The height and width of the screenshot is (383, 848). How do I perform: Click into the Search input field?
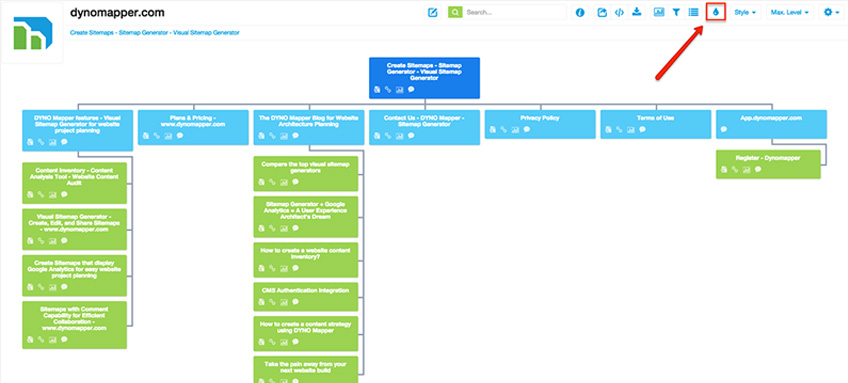pos(514,12)
